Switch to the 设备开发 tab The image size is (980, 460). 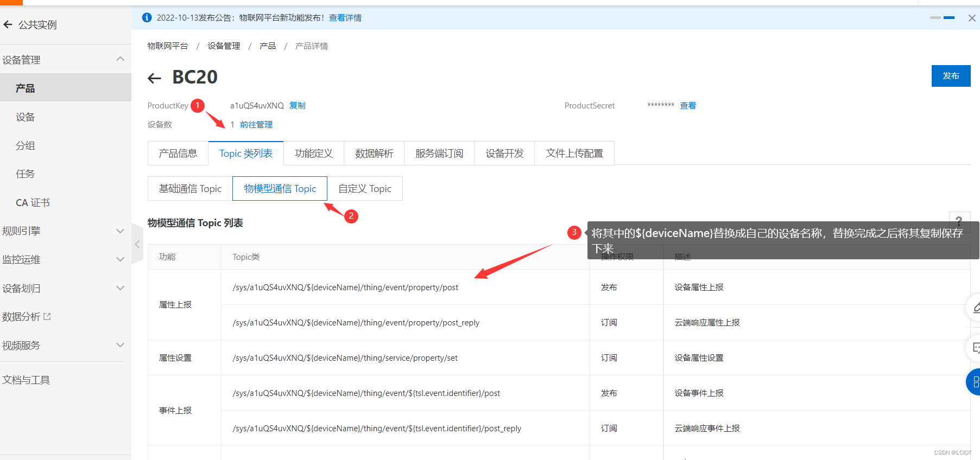(x=504, y=154)
